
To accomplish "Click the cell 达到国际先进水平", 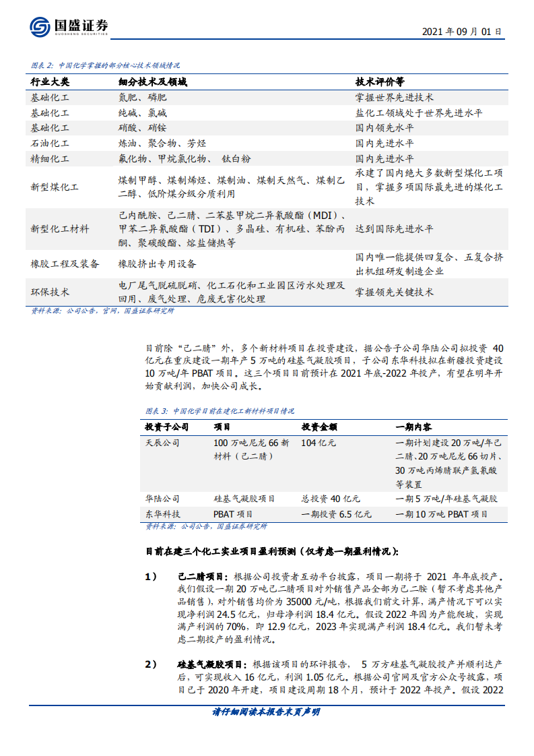I will [394, 229].
